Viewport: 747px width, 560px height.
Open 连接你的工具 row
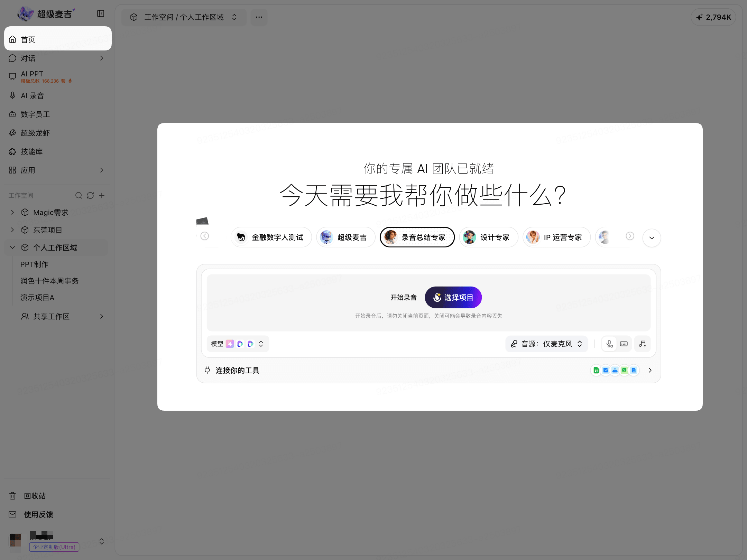(428, 371)
